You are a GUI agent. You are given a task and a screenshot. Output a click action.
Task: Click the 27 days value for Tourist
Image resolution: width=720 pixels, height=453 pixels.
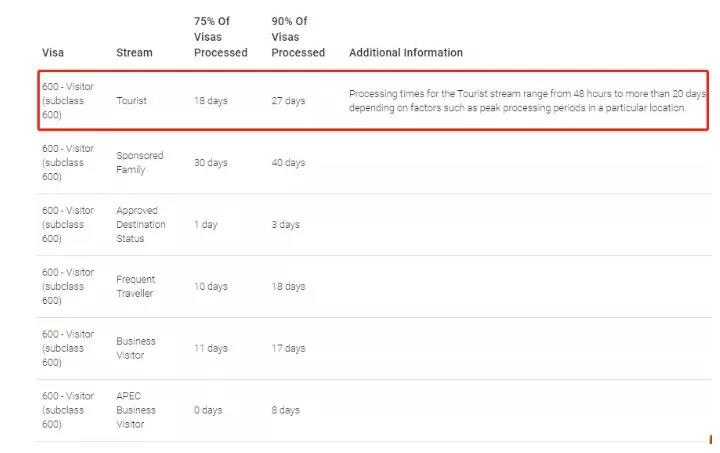[x=288, y=101]
